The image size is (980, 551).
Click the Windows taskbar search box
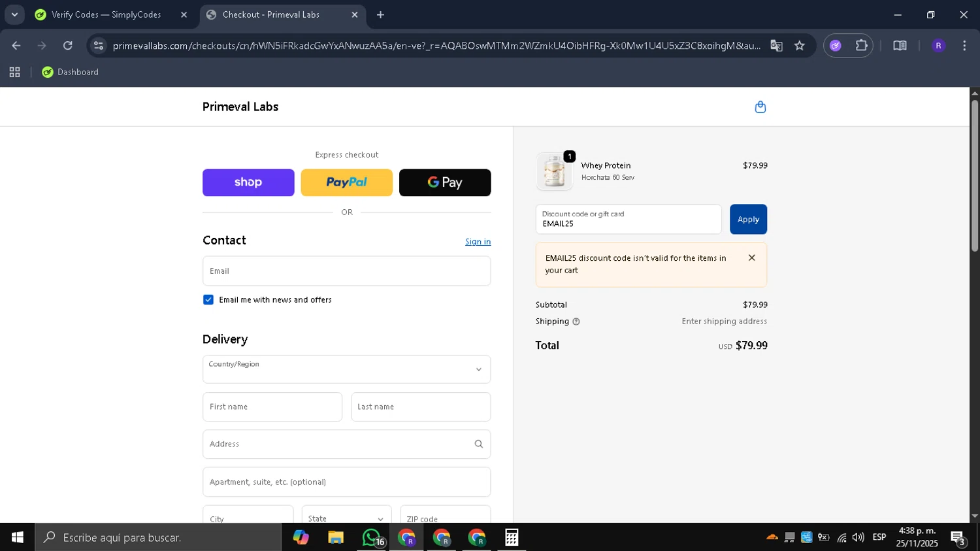158,537
